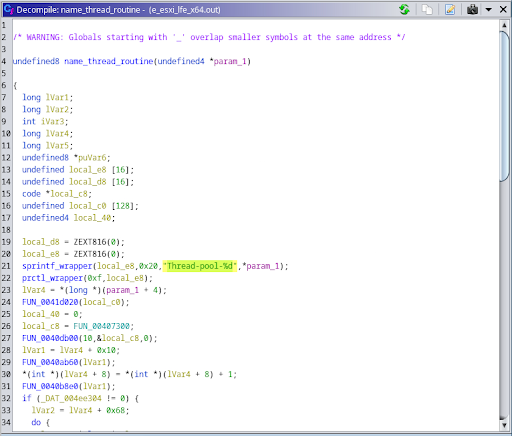512x436 pixels.
Task: Click FUN_00407300 function pointer
Action: click(x=101, y=326)
